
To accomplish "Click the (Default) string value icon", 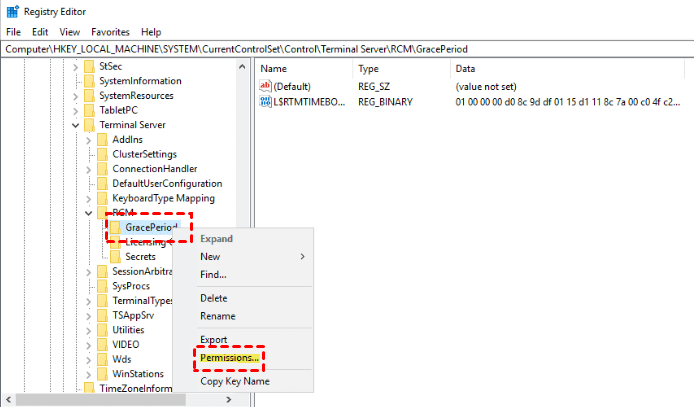I will (266, 86).
